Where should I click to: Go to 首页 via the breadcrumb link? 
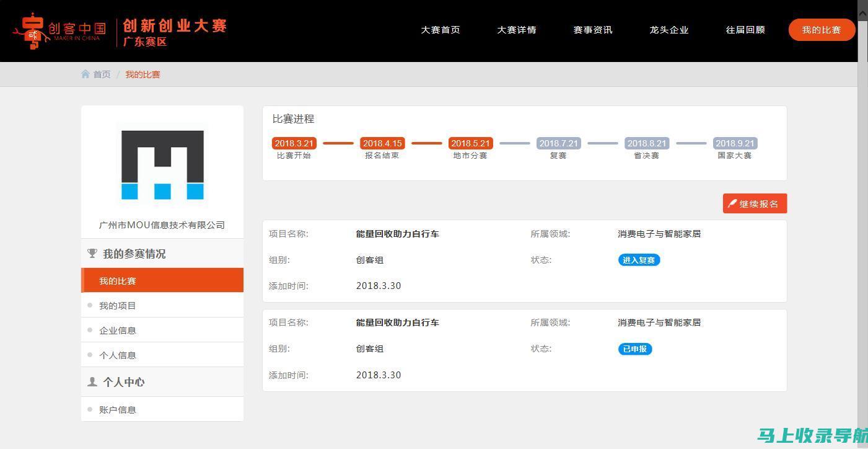pos(102,74)
